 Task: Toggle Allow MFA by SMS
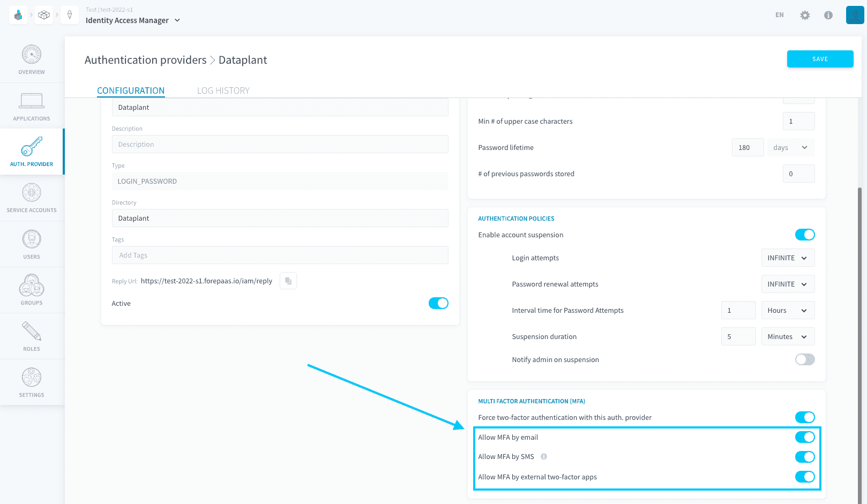pyautogui.click(x=805, y=457)
